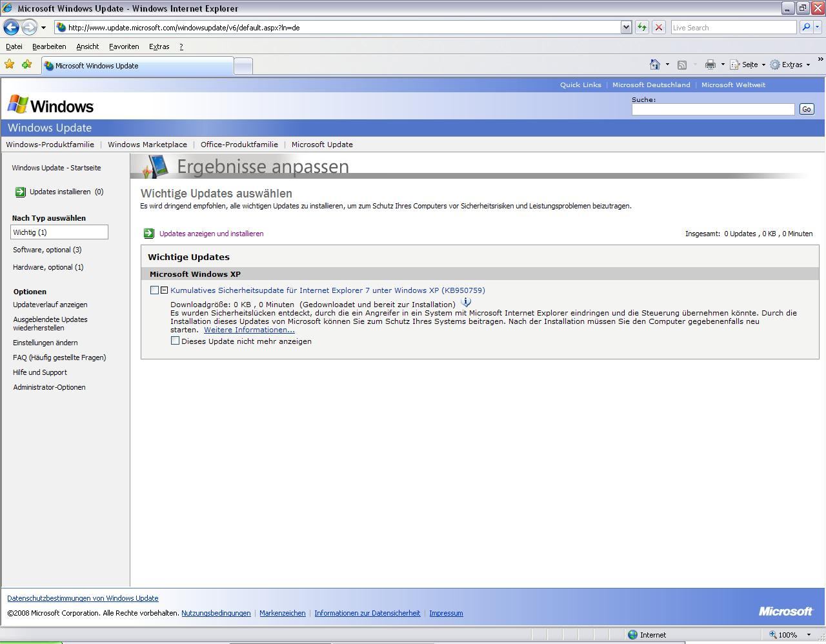Click the address bar URL field
Image resolution: width=826 pixels, height=644 pixels.
pos(337,27)
